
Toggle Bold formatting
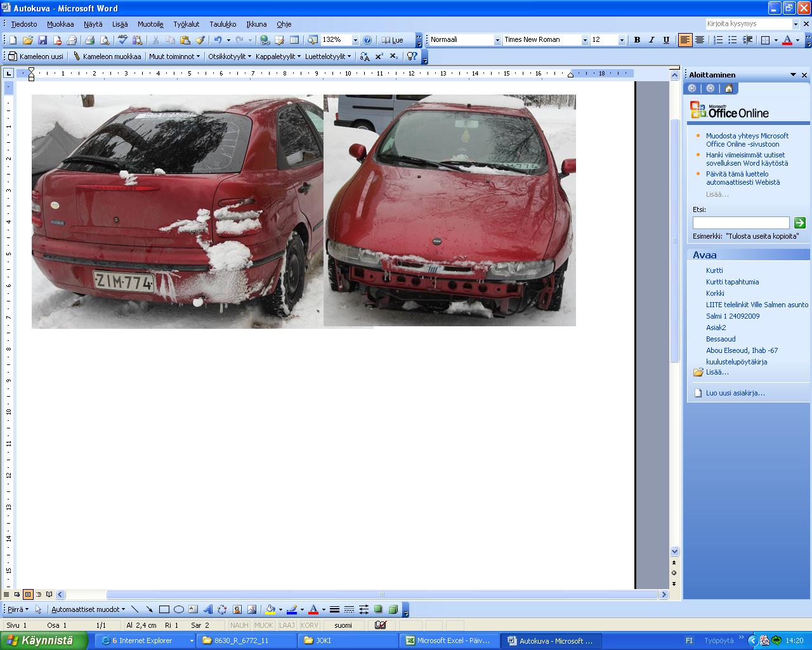pyautogui.click(x=637, y=40)
